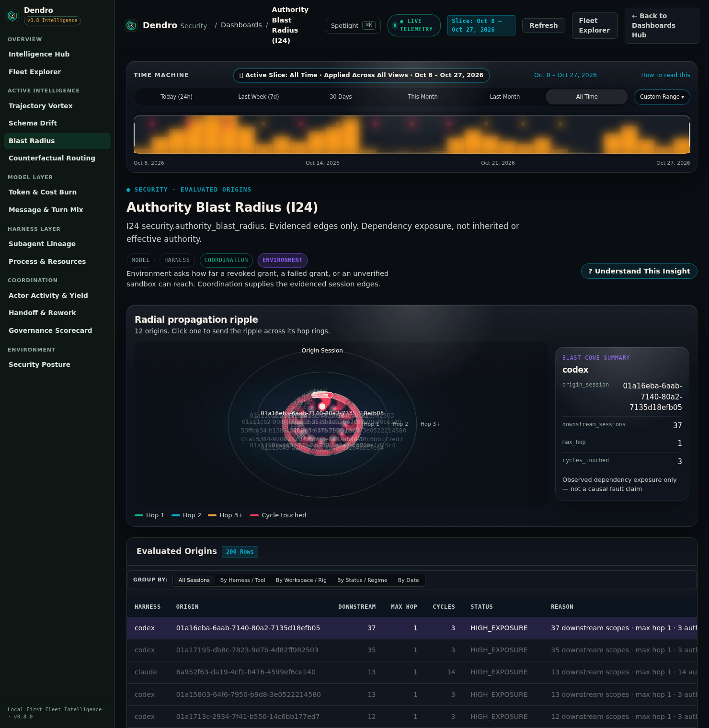709x728 pixels.
Task: Open the Spotlight search button
Action: [x=353, y=25]
